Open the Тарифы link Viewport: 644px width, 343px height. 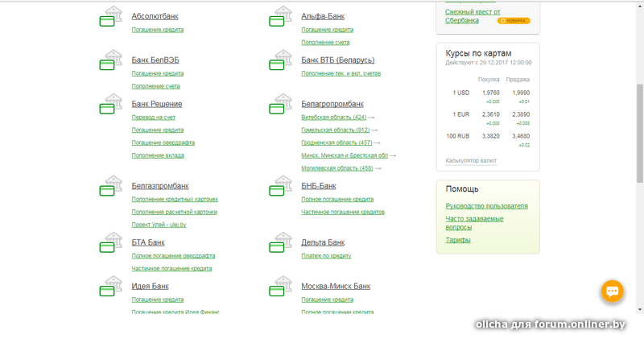458,240
